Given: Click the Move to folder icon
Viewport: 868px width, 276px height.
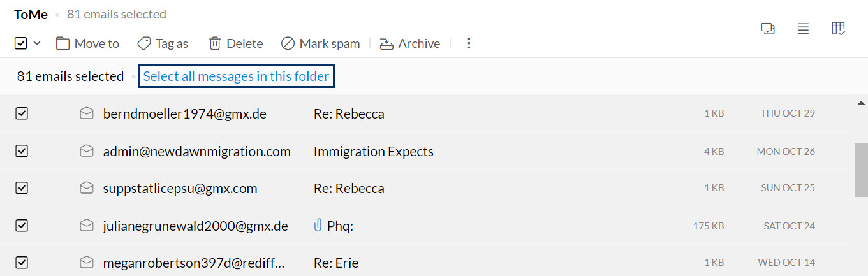Looking at the screenshot, I should pyautogui.click(x=63, y=43).
